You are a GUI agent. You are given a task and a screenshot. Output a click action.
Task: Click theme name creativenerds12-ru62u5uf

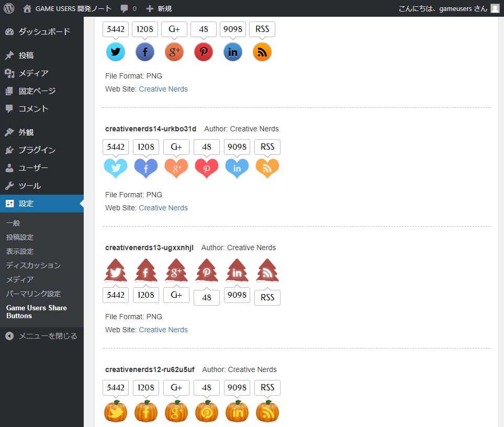[x=150, y=369]
